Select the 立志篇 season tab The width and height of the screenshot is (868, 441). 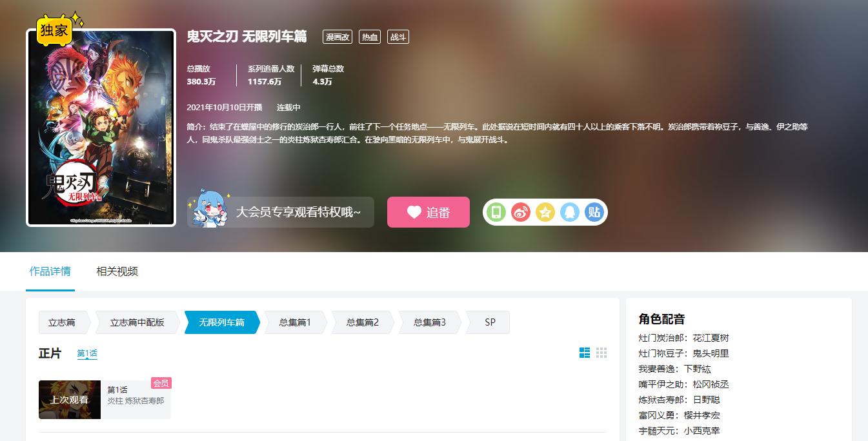(63, 322)
